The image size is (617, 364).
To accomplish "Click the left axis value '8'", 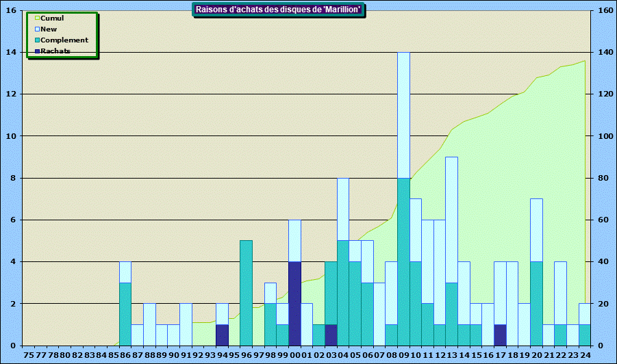I will coord(14,178).
